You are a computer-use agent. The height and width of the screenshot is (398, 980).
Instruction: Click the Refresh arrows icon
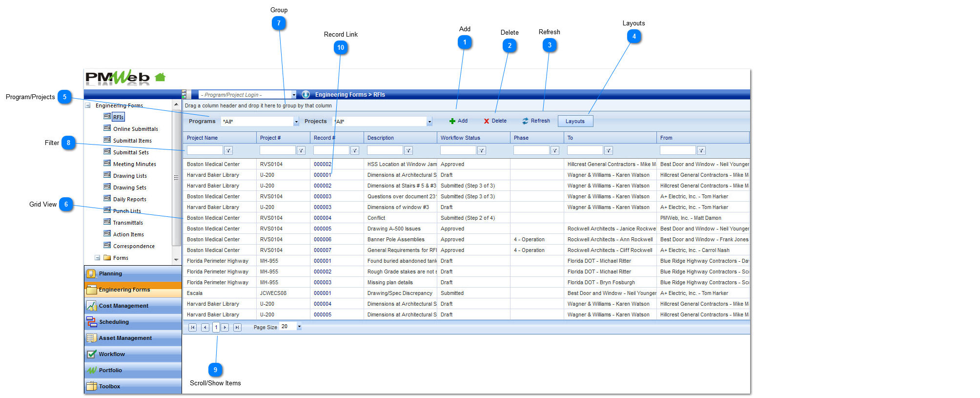point(525,121)
